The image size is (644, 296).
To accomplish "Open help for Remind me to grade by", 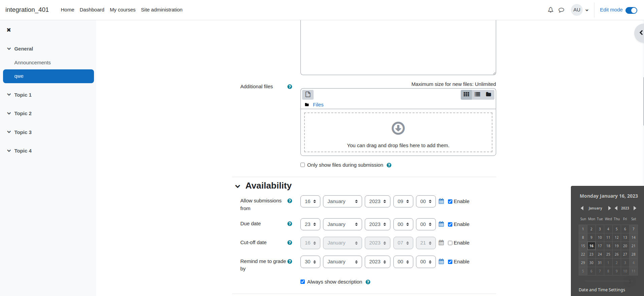I will coord(290,261).
